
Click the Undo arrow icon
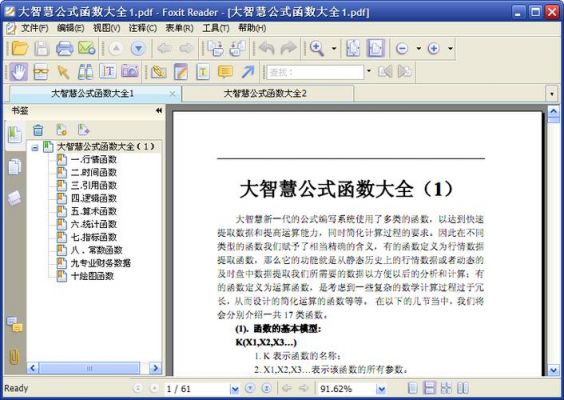pyautogui.click(x=267, y=48)
